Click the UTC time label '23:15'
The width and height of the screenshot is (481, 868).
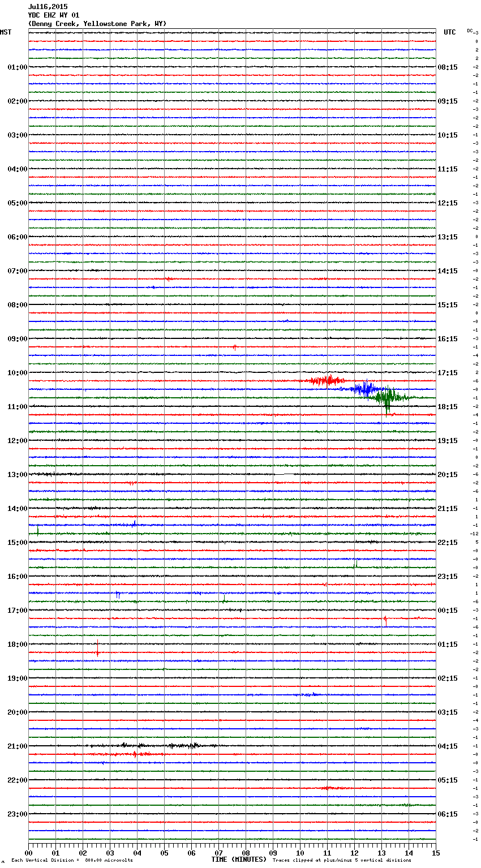(448, 577)
